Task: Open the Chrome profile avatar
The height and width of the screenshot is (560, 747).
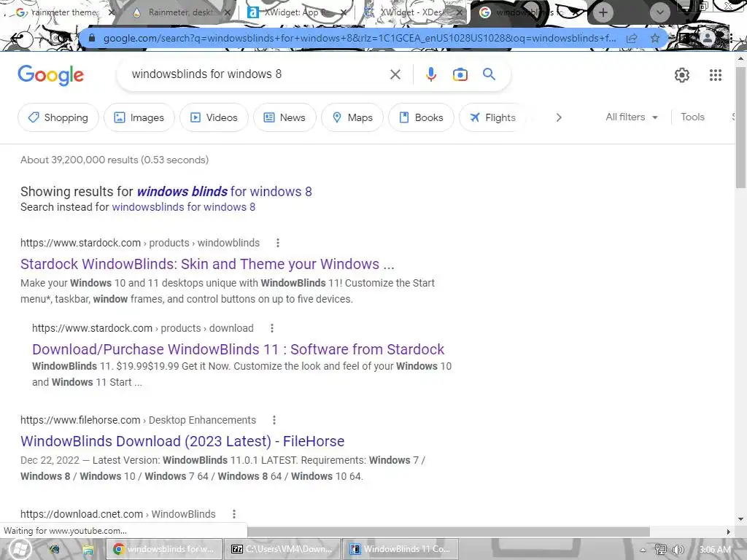Action: pos(707,38)
